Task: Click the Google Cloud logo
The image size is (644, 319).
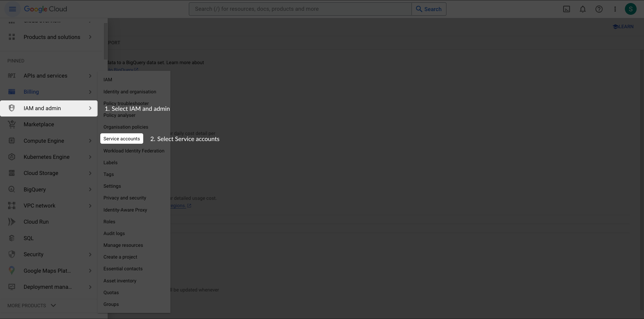Action: click(45, 9)
